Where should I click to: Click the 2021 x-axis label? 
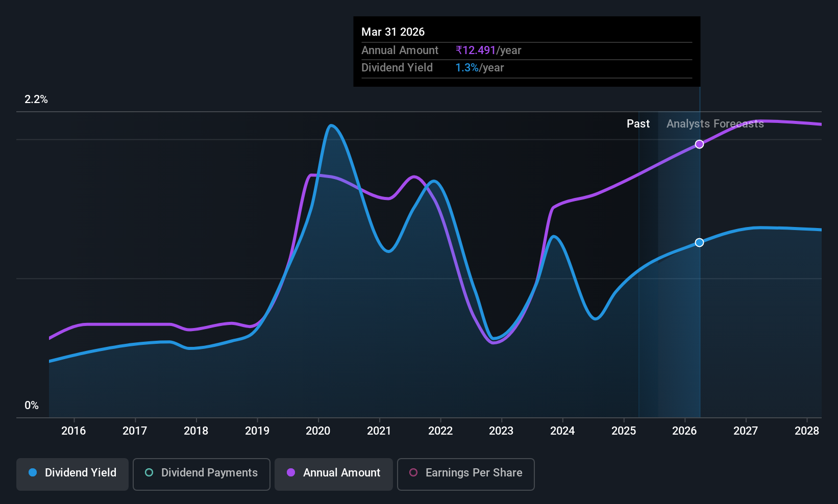point(379,431)
